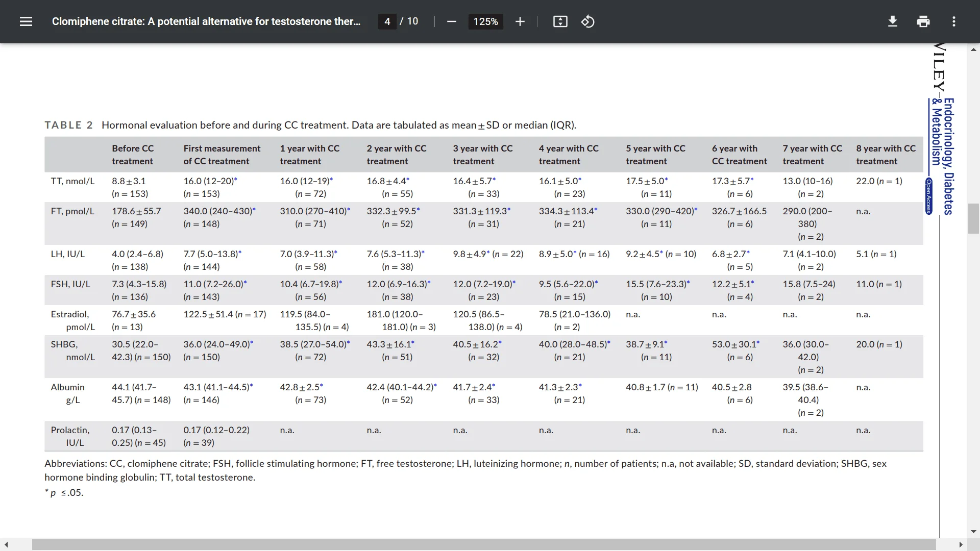Click the 'Before CC treatment' column header
This screenshot has height=551, width=980.
133,155
